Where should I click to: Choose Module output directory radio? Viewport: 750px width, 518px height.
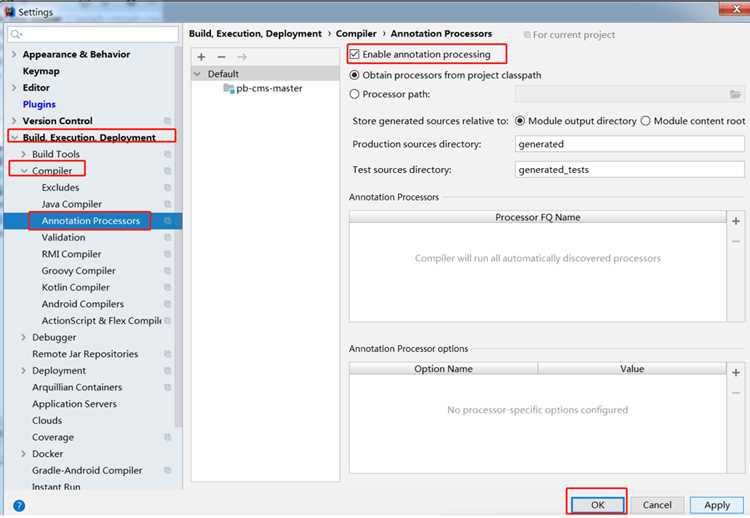(x=519, y=121)
